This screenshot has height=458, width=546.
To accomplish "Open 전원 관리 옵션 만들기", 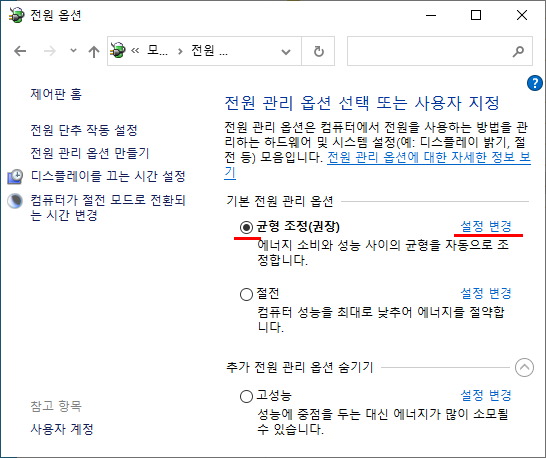I will [x=90, y=153].
